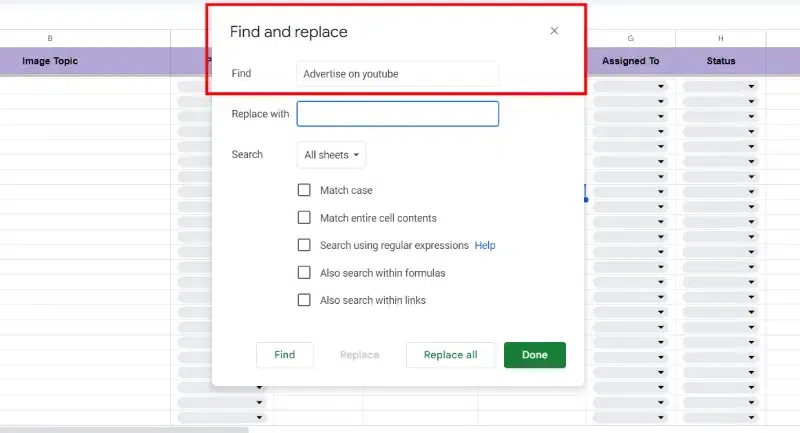
Task: Select the Assigned To column header
Action: coord(630,61)
